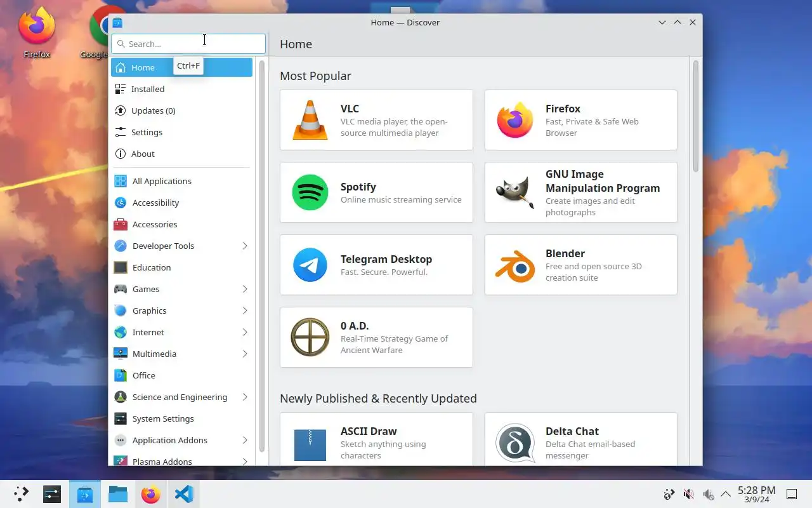
Task: Open the Blender card title
Action: point(565,253)
